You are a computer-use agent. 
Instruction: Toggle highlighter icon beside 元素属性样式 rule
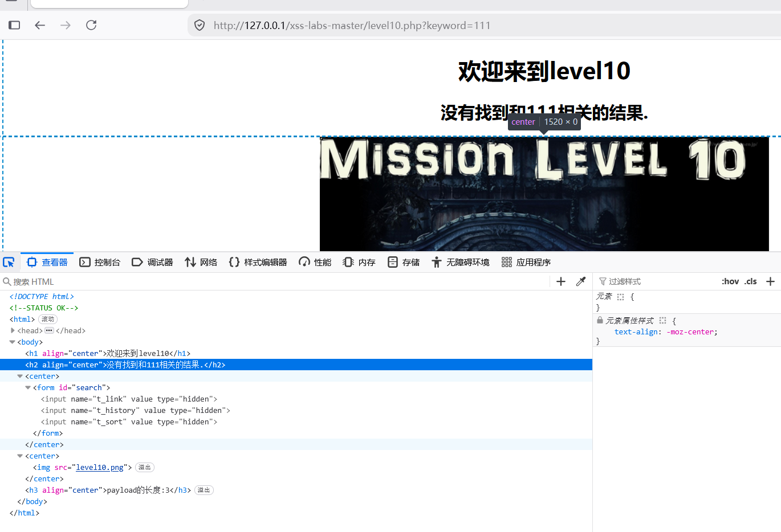[x=662, y=321]
